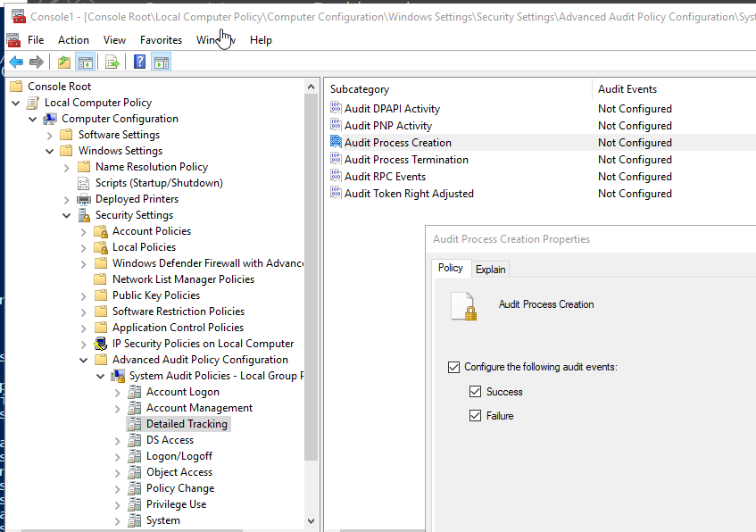Select the Audit Process Termination row
This screenshot has height=532, width=756.
pyautogui.click(x=406, y=160)
